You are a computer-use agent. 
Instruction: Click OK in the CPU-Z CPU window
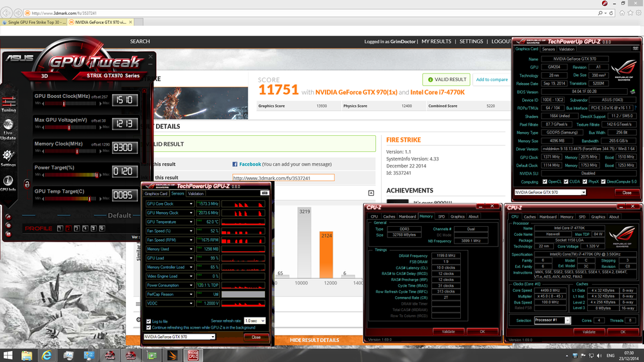click(x=623, y=332)
